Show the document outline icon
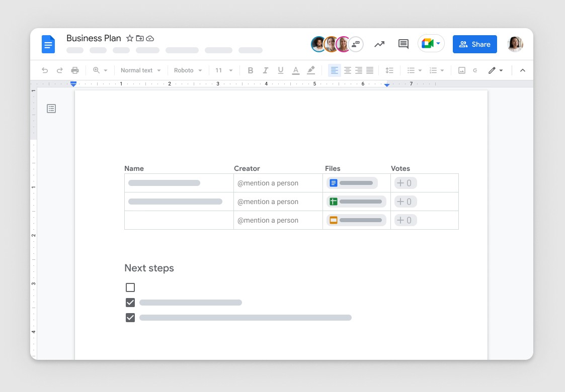This screenshot has height=392, width=565. [51, 109]
